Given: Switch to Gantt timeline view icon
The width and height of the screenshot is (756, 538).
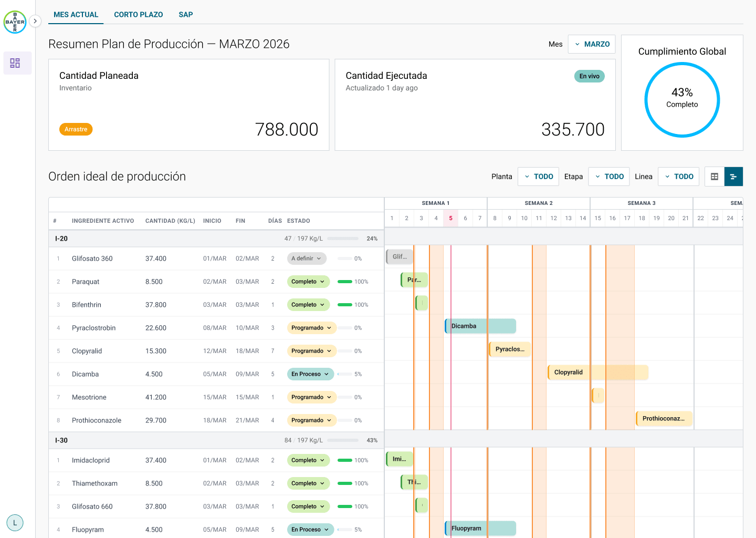Looking at the screenshot, I should [733, 177].
